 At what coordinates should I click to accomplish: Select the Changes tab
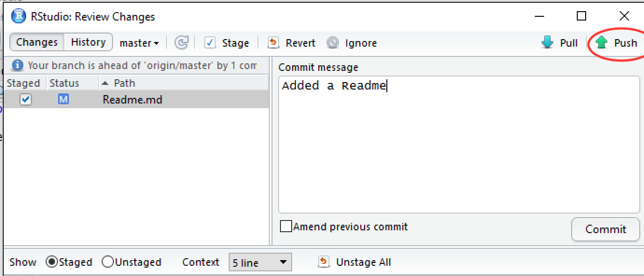tap(36, 42)
